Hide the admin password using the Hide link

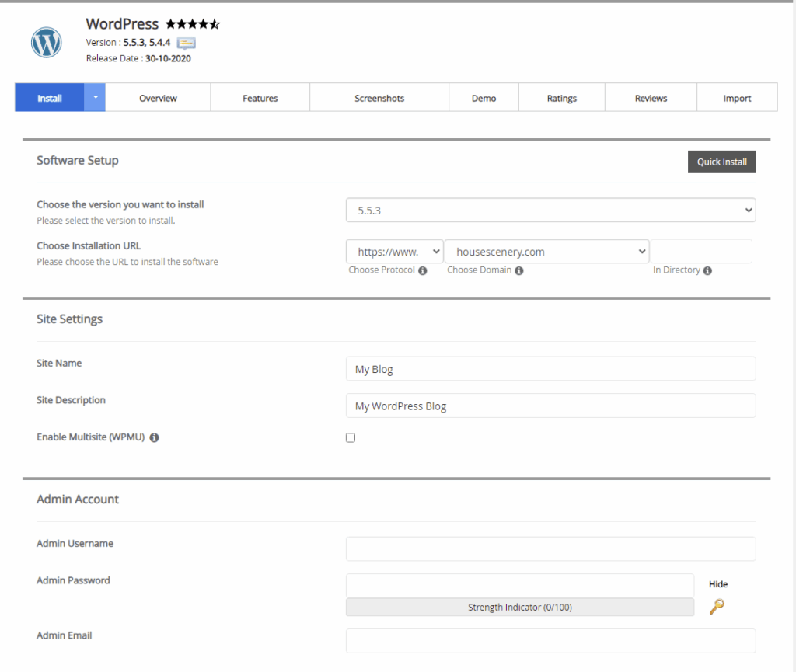717,584
